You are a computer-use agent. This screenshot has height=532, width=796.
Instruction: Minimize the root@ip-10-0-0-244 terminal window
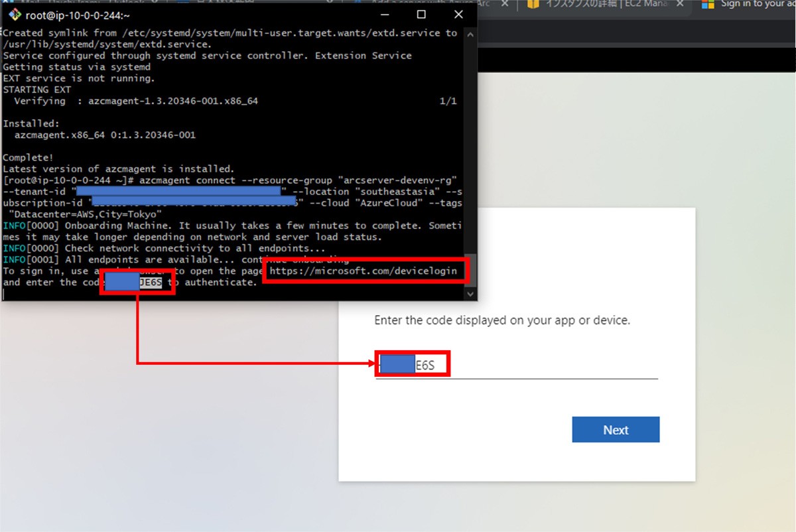pos(383,15)
